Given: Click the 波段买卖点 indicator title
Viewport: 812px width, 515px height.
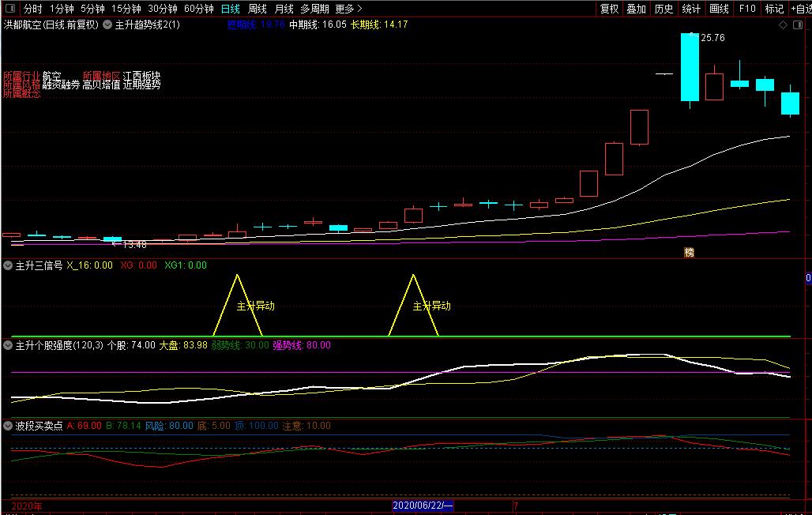Looking at the screenshot, I should pos(39,426).
